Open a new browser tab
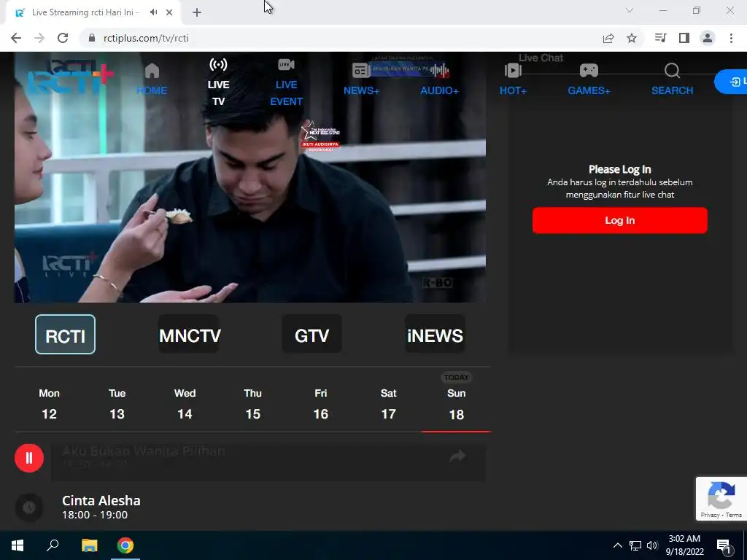Screen dimensions: 747x560 [x=197, y=12]
